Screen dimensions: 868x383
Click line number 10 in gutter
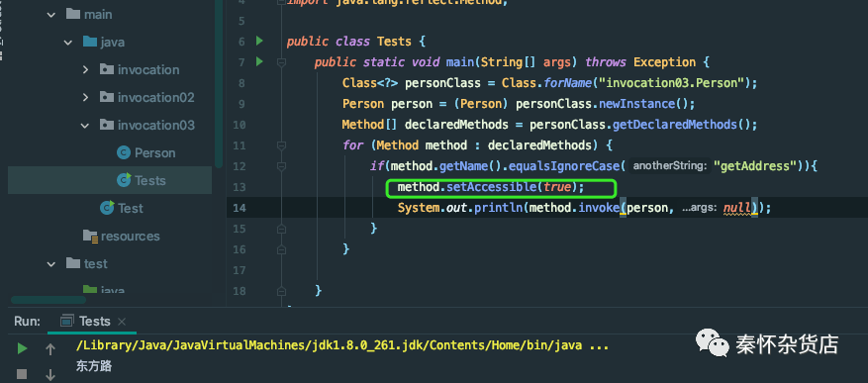[x=240, y=125]
